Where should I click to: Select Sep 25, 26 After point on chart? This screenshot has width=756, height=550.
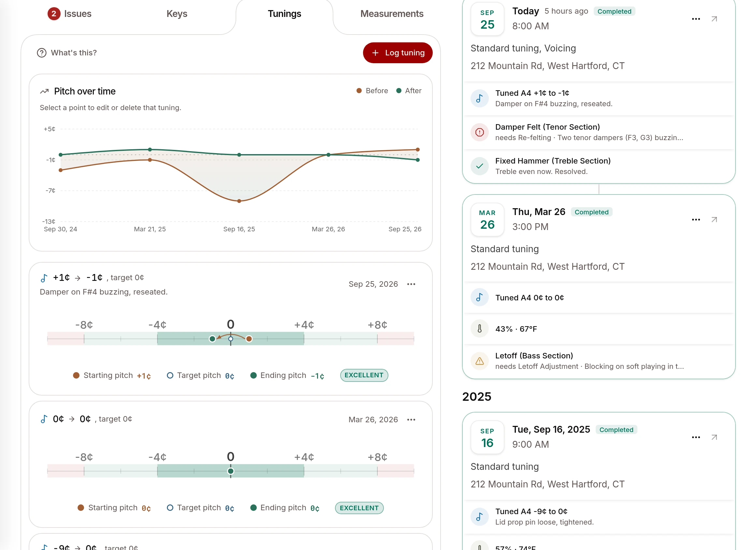(418, 160)
